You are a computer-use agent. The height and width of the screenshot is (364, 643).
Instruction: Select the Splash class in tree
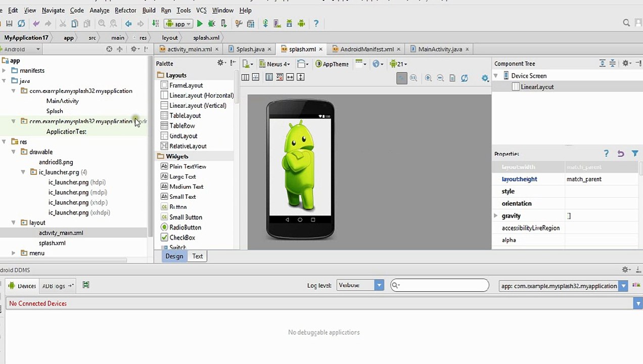[x=55, y=111]
